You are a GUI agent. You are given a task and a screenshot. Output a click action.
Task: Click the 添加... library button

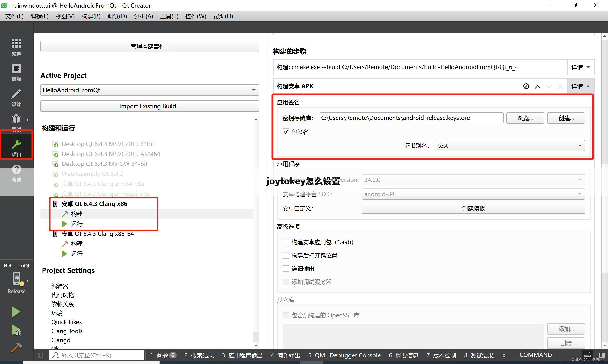click(x=566, y=329)
